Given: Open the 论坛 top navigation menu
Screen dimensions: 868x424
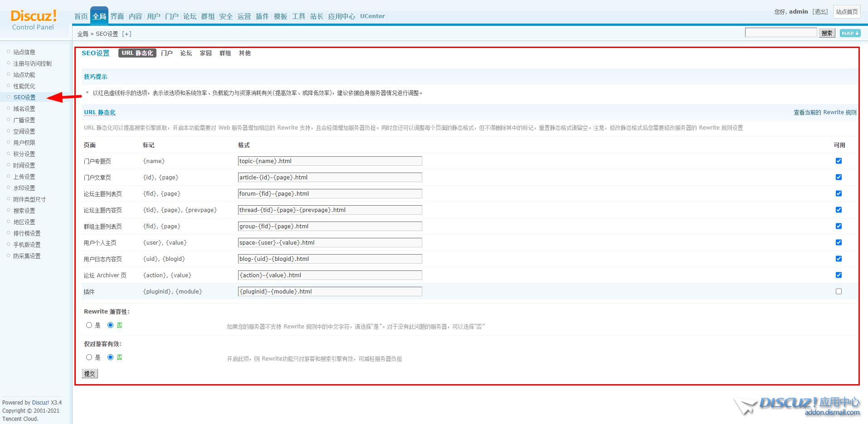Looking at the screenshot, I should (190, 16).
